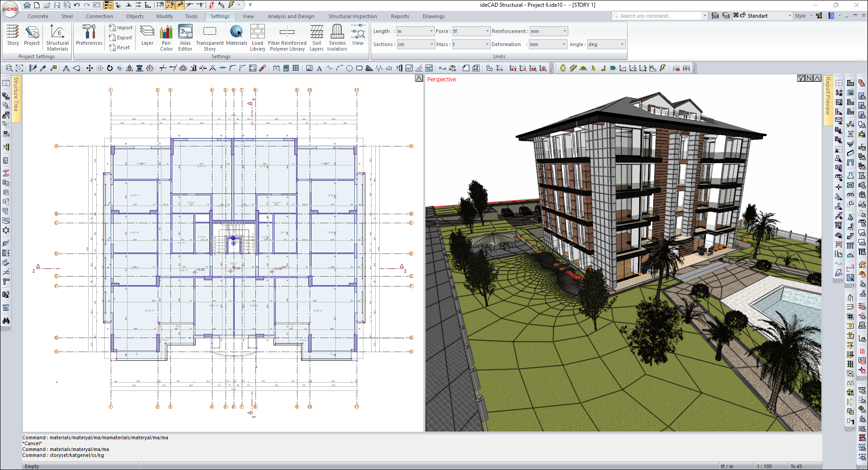Open the Pen Color settings
The width and height of the screenshot is (868, 470).
pyautogui.click(x=166, y=37)
